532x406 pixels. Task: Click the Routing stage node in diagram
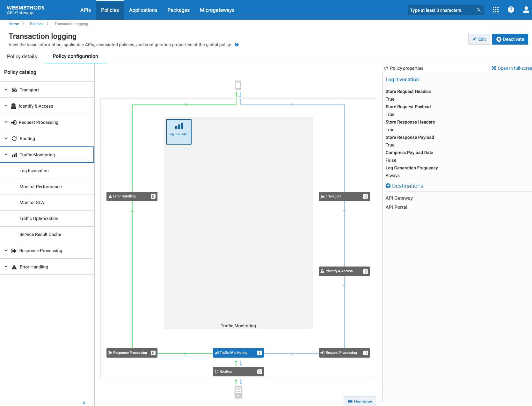click(238, 372)
